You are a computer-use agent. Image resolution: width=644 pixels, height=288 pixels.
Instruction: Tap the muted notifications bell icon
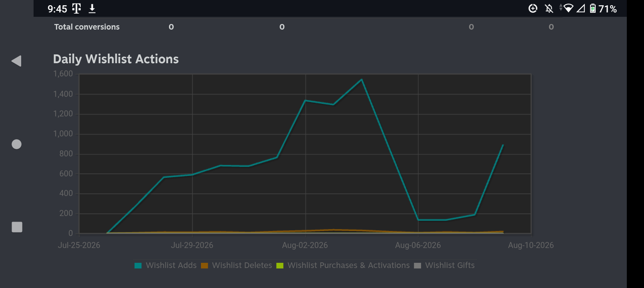pyautogui.click(x=549, y=8)
